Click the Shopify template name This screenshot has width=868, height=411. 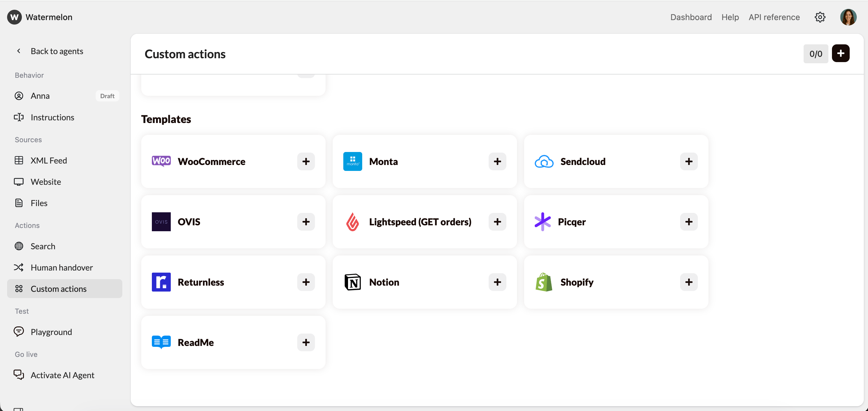tap(576, 282)
